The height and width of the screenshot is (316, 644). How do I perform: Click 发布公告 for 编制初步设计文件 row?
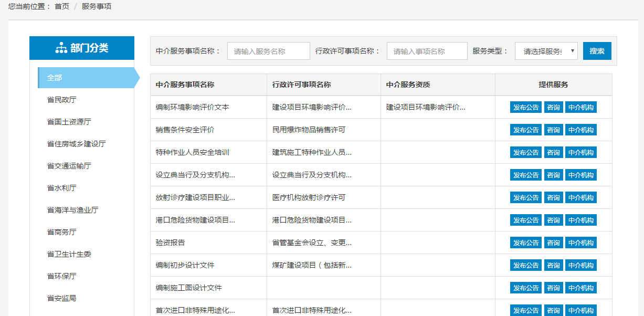coord(525,266)
